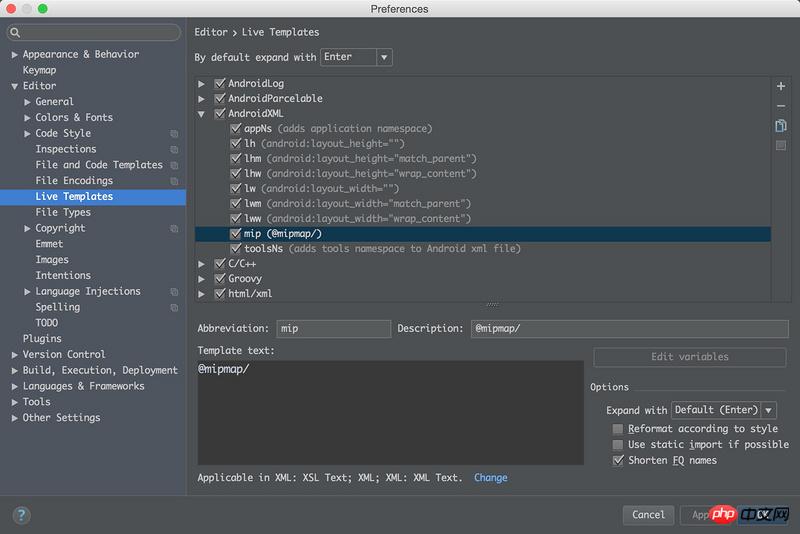Screen dimensions: 800x534
Task: Toggle Shorten FQ names checkbox
Action: point(618,460)
